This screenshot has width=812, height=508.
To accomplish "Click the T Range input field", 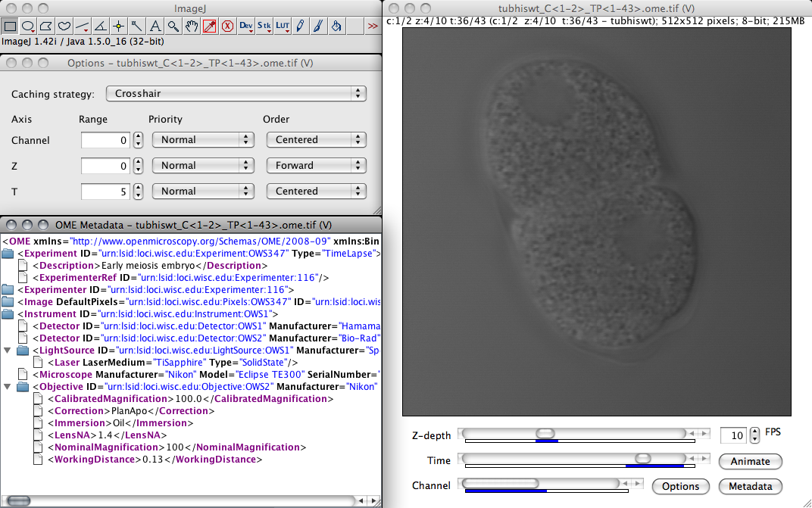I will (105, 192).
